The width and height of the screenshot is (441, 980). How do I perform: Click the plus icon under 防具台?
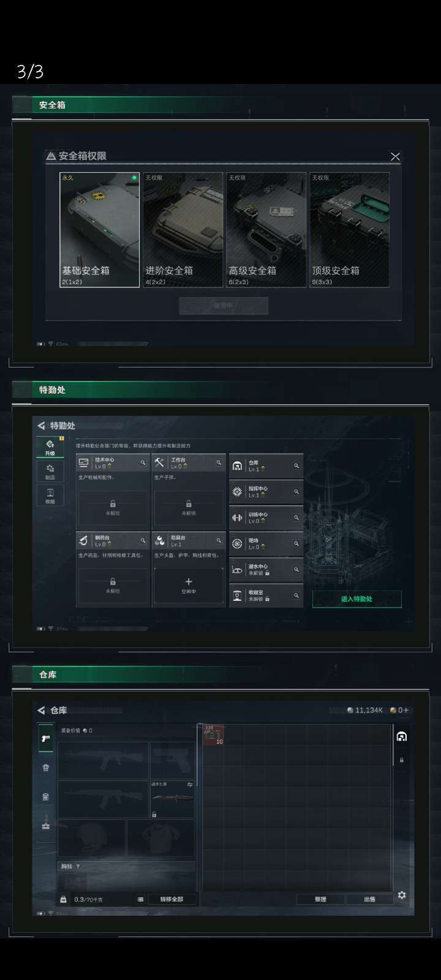tap(189, 581)
